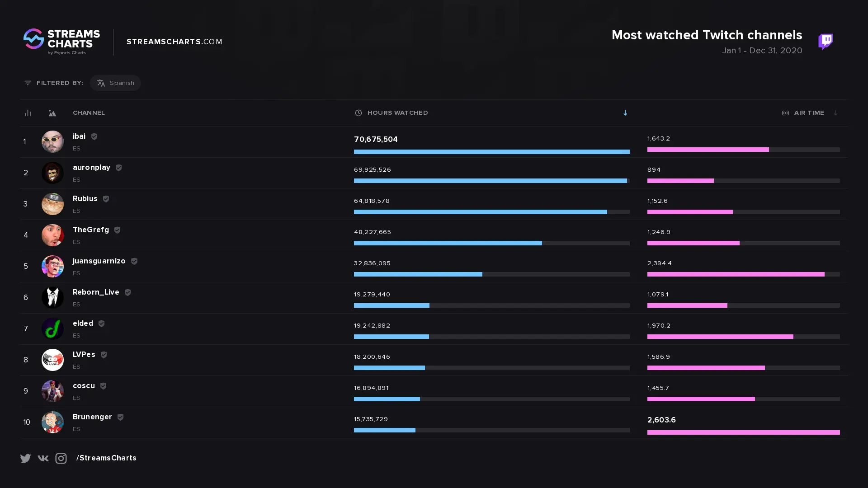
Task: Click the avatar column header icon
Action: tap(52, 113)
